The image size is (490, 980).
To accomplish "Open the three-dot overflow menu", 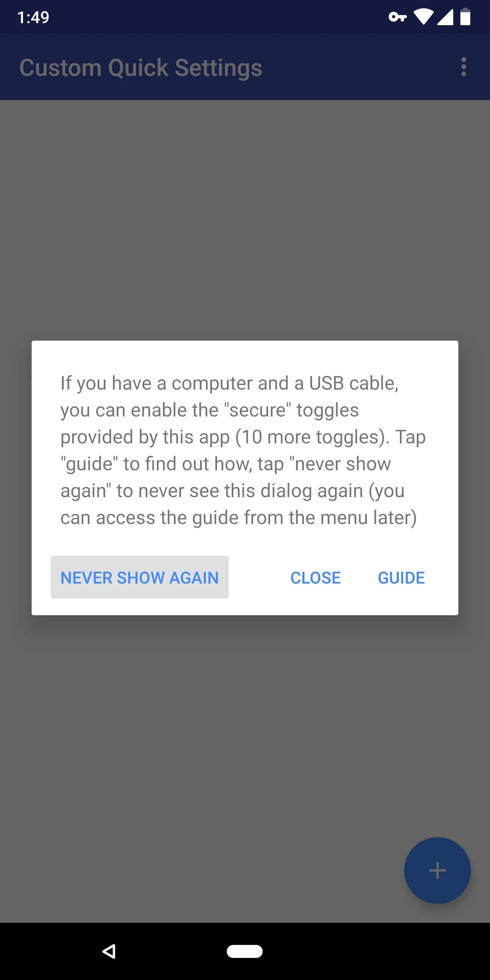I will pyautogui.click(x=463, y=67).
